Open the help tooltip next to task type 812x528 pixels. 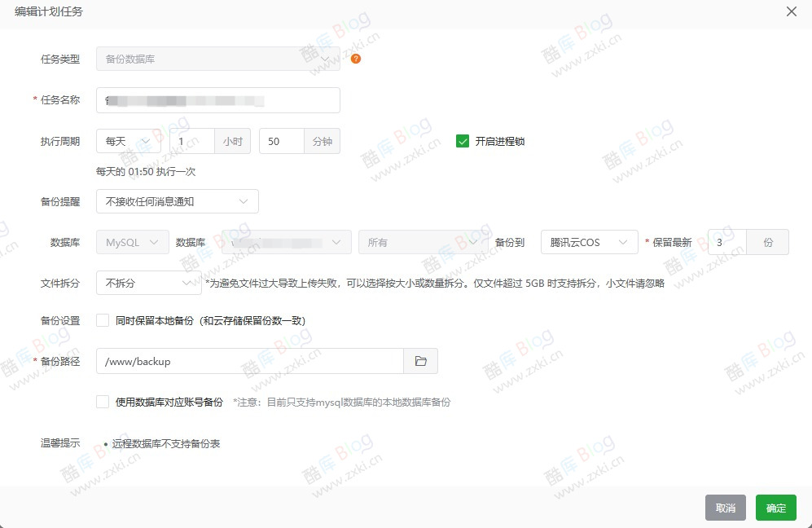click(355, 59)
